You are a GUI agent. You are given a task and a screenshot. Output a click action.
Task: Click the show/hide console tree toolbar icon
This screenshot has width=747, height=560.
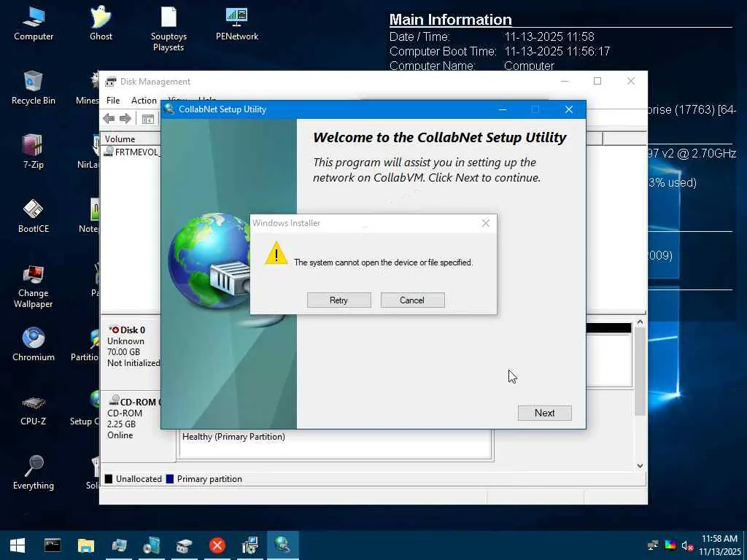pyautogui.click(x=147, y=119)
